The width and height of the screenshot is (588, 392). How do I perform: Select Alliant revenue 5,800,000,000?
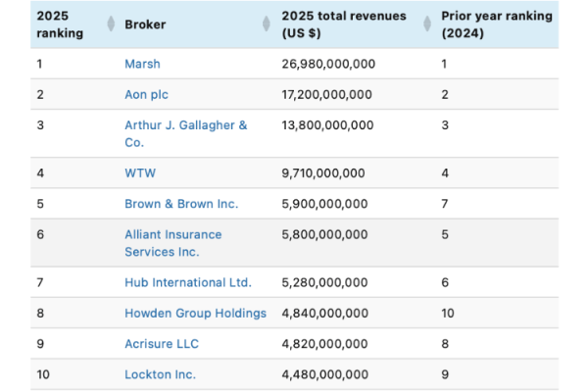(x=324, y=234)
